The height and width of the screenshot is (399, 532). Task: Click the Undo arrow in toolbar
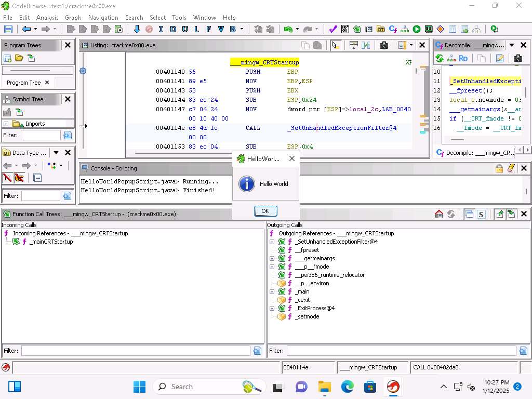[x=288, y=30]
